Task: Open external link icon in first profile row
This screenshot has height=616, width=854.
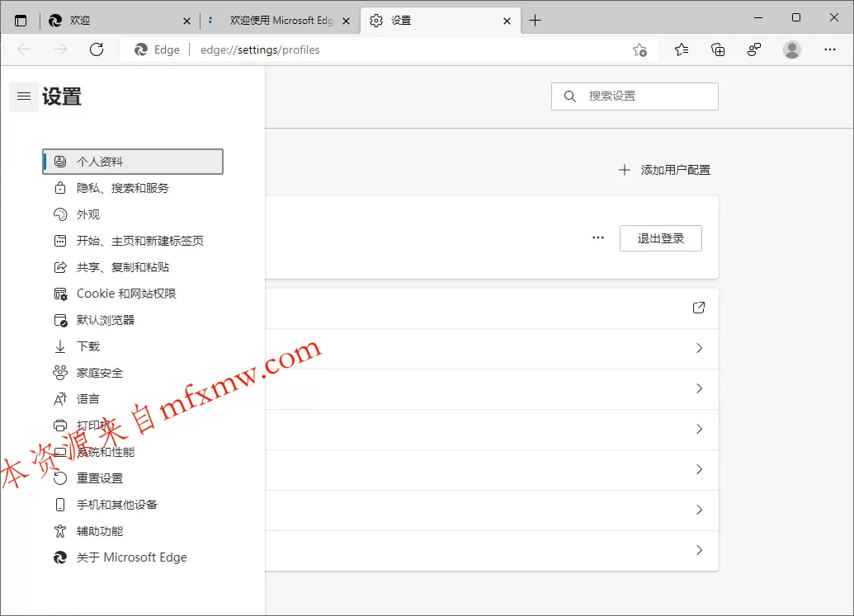Action: coord(699,308)
